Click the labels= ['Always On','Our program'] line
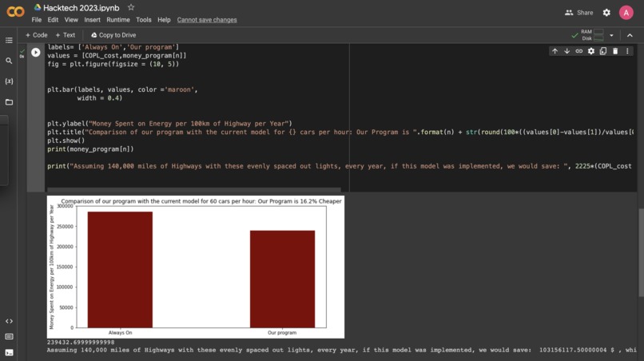The height and width of the screenshot is (361, 644). click(x=113, y=47)
